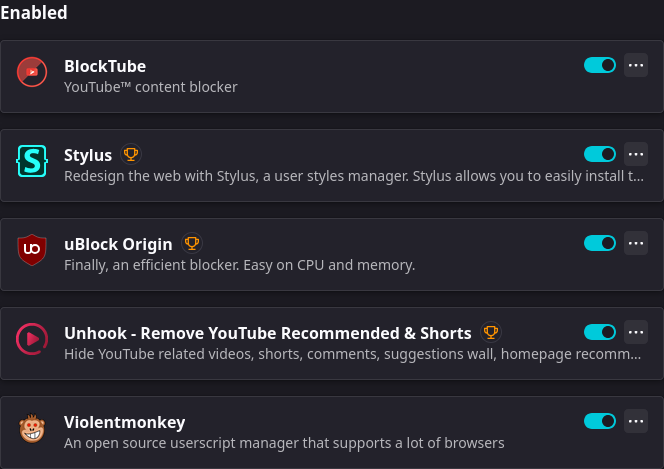Toggle Violentmonkey extension off

click(x=600, y=421)
